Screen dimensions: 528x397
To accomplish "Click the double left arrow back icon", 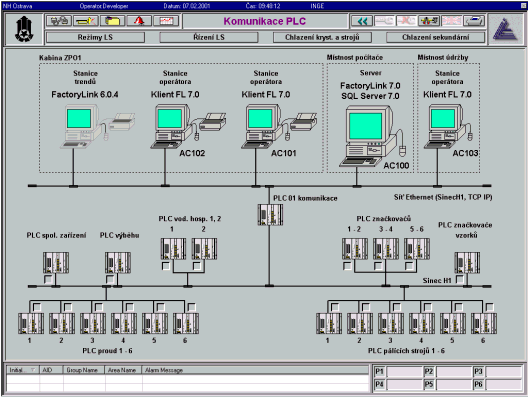I will coord(362,21).
